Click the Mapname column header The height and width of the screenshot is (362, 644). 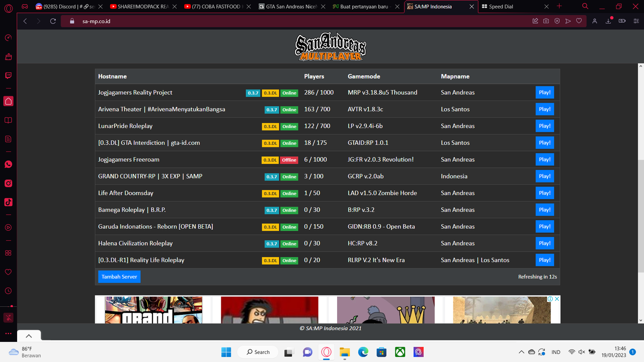tap(455, 76)
